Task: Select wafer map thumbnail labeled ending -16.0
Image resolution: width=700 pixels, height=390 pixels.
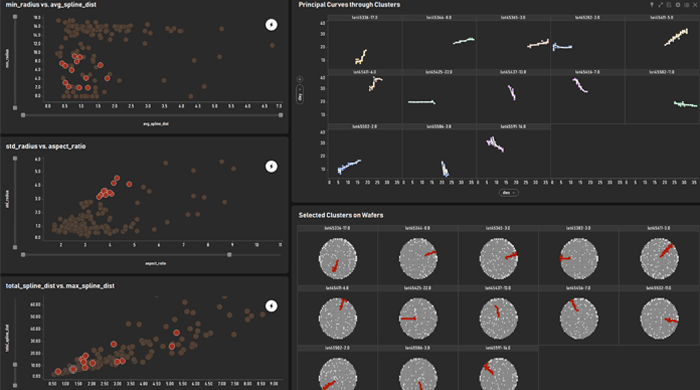Action: point(498,374)
